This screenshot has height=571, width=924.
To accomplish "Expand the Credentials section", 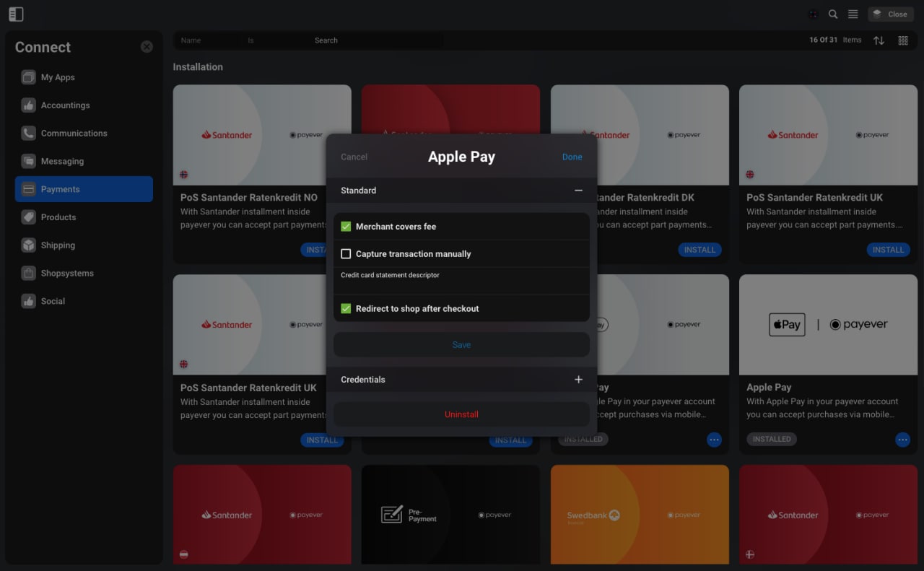I will click(x=578, y=380).
